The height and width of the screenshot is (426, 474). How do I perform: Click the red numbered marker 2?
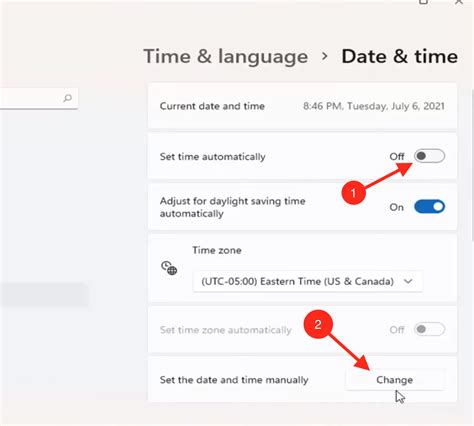[318, 324]
